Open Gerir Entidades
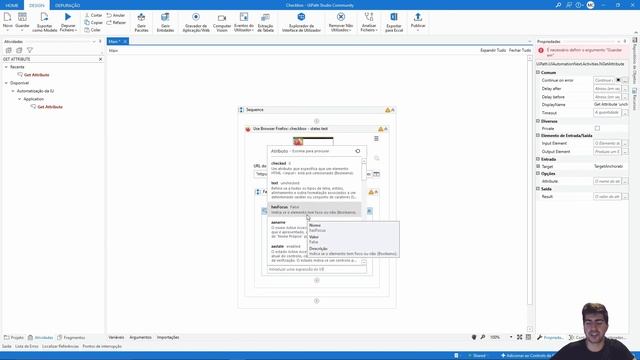 click(x=165, y=22)
